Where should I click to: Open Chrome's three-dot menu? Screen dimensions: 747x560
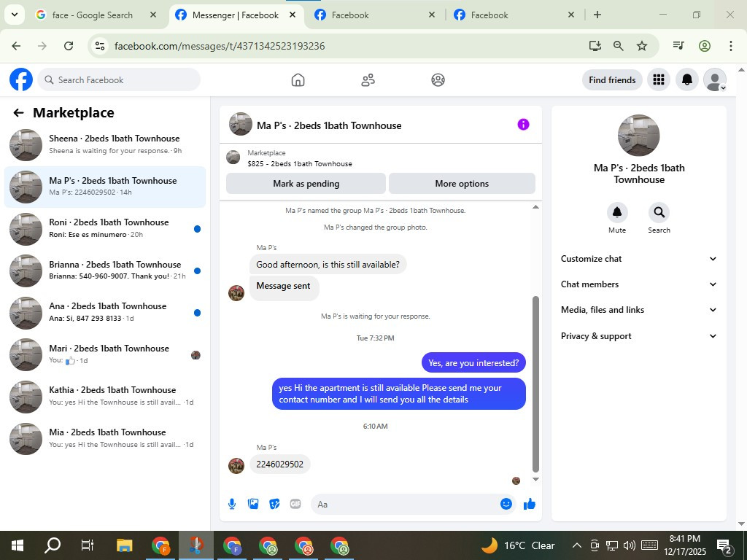[x=731, y=46]
